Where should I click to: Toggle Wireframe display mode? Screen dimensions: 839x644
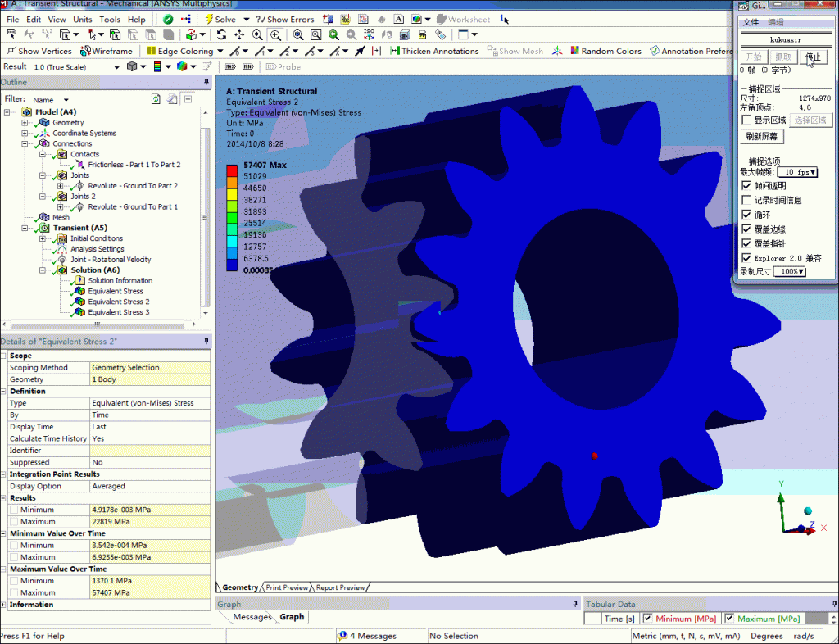pyautogui.click(x=111, y=51)
